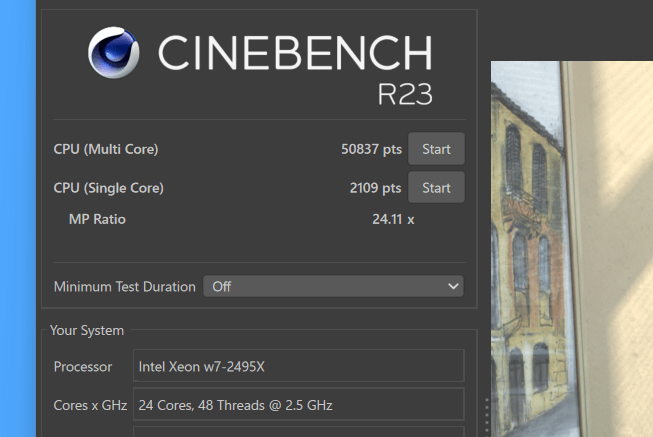Start the CPU Single Core test
The width and height of the screenshot is (653, 437).
coord(436,187)
